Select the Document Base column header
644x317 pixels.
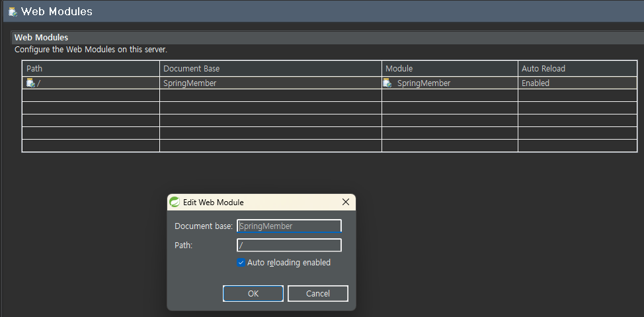click(270, 68)
